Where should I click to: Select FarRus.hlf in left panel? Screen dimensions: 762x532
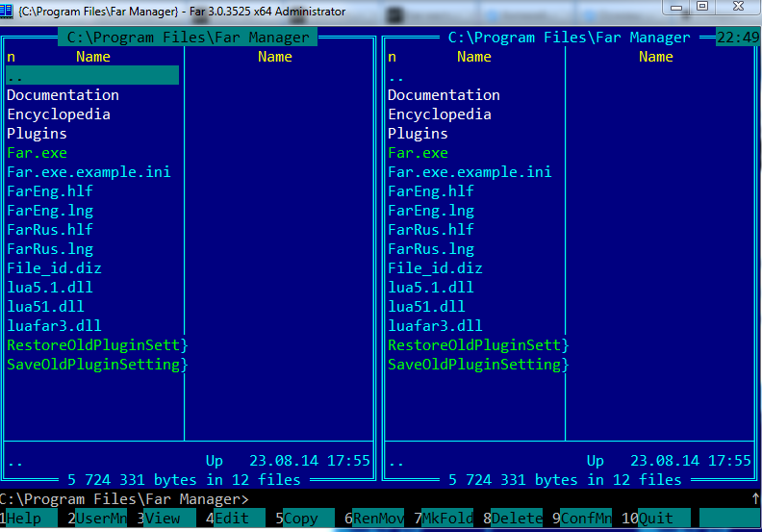click(x=50, y=230)
